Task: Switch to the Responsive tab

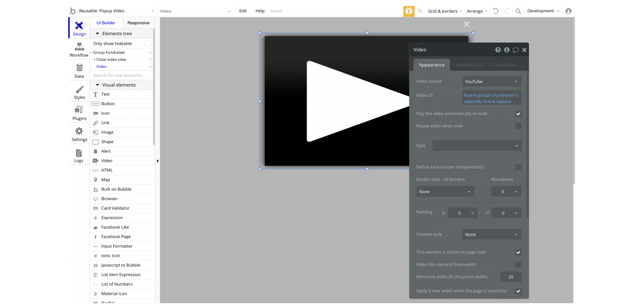Action: 138,23
